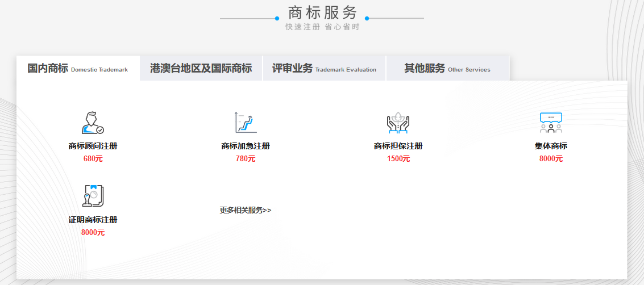Go to the 其他服务 Other Services tab
The width and height of the screenshot is (644, 285).
pyautogui.click(x=447, y=69)
